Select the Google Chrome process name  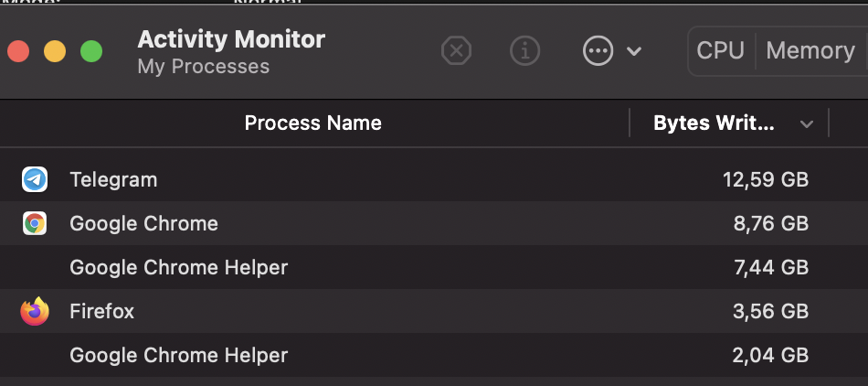(143, 223)
